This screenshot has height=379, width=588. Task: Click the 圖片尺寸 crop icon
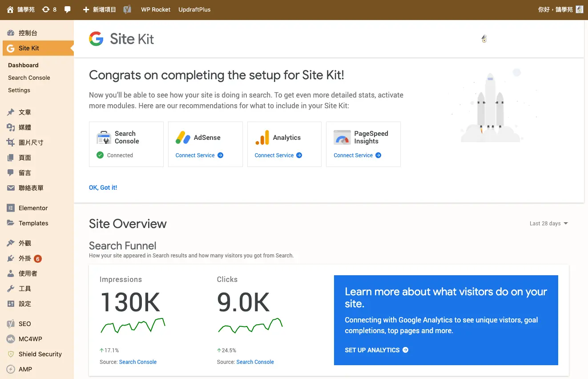coord(11,143)
